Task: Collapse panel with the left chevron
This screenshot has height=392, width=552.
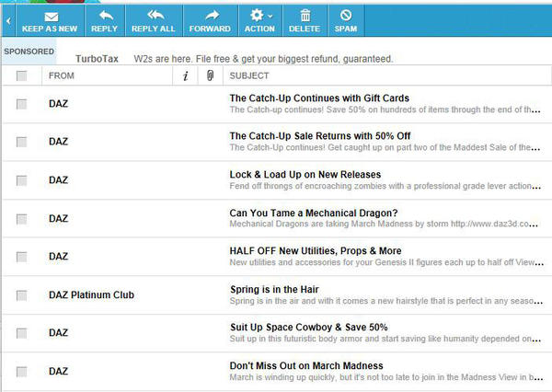Action: coord(8,21)
